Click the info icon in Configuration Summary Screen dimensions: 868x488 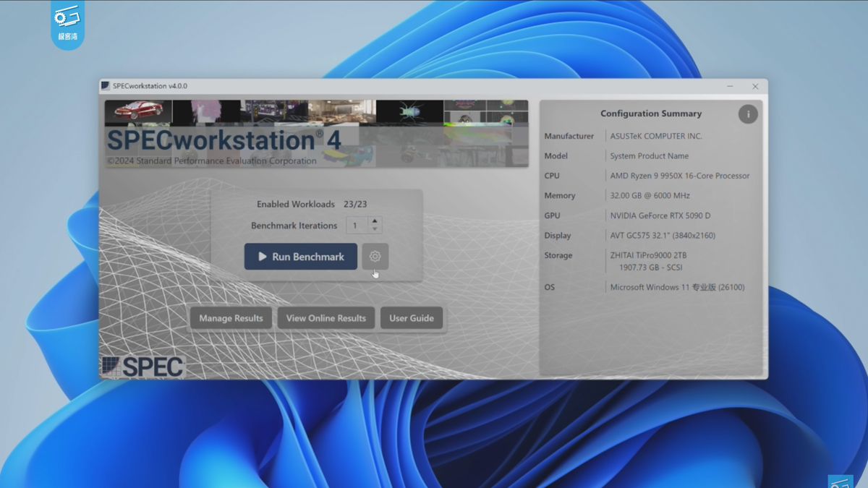click(x=748, y=114)
